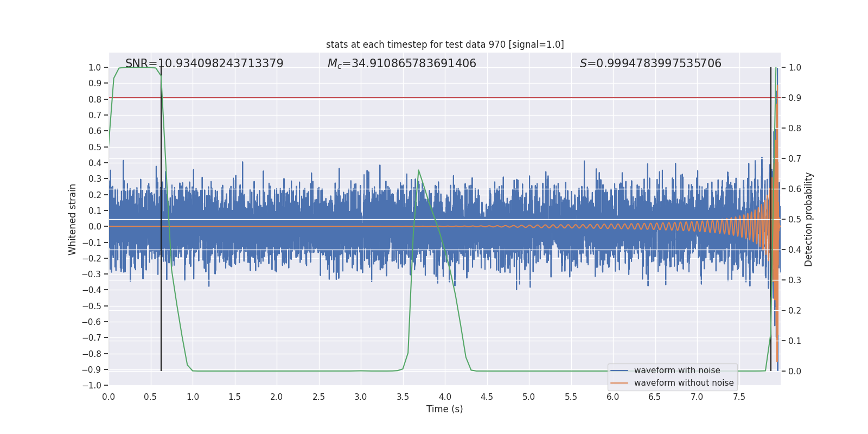The width and height of the screenshot is (868, 434).
Task: Click the blue line swatch in legend
Action: [619, 371]
